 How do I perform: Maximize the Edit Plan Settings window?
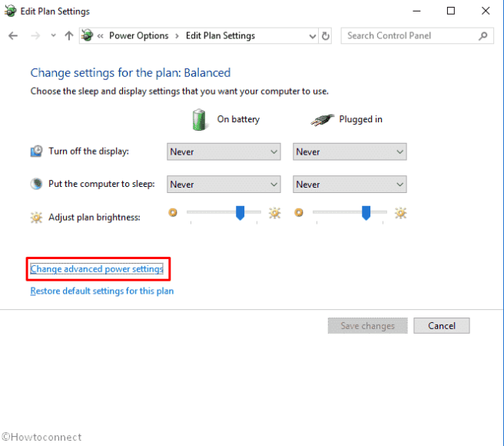pos(451,12)
